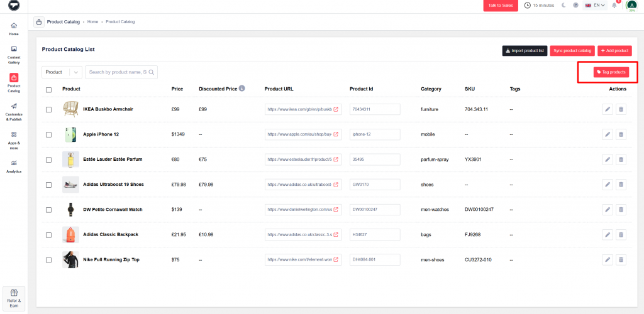This screenshot has height=314, width=644.
Task: Go to Content Gallery in sidebar
Action: pyautogui.click(x=14, y=55)
